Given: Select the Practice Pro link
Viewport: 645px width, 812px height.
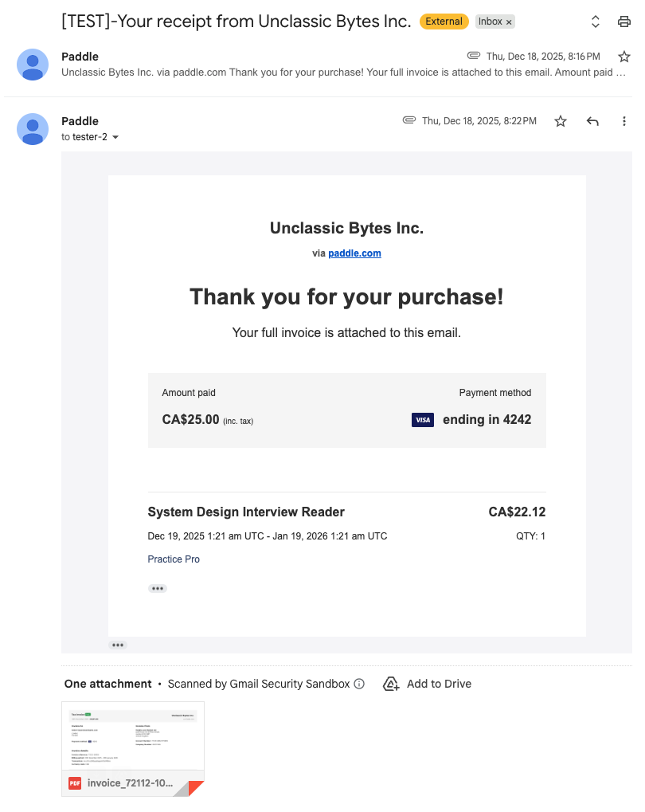Looking at the screenshot, I should coord(174,559).
